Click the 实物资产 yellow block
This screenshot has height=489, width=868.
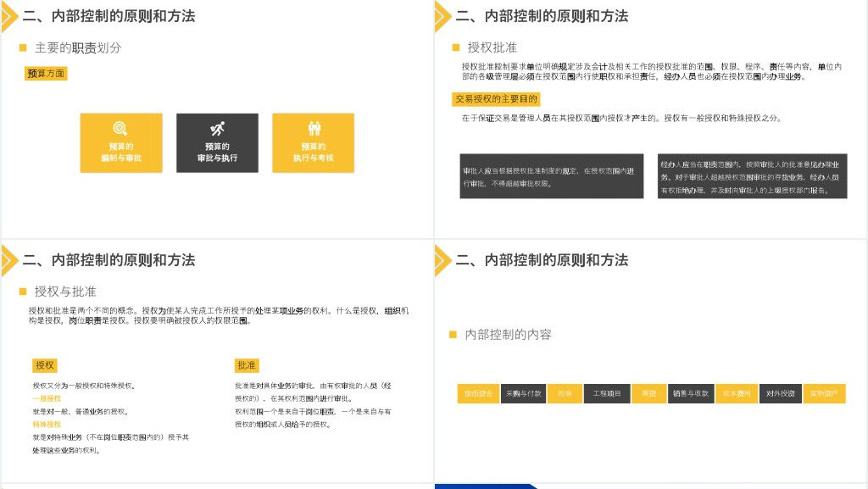tap(824, 393)
